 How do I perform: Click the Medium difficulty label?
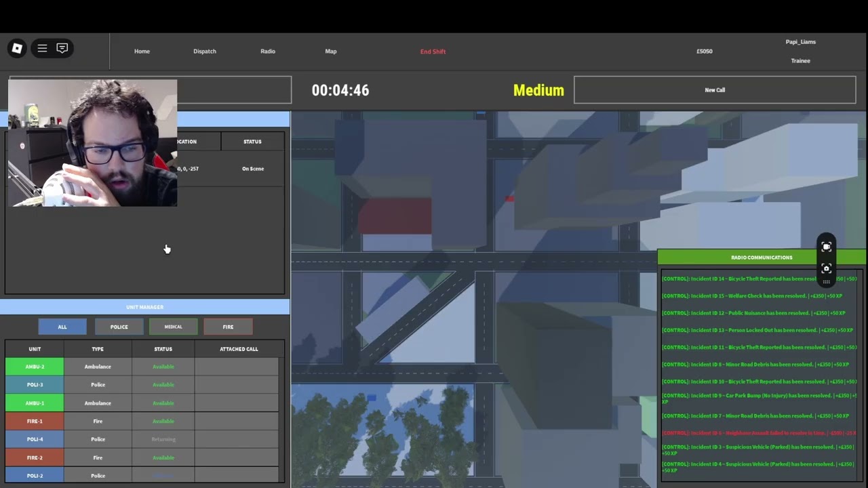pyautogui.click(x=538, y=90)
